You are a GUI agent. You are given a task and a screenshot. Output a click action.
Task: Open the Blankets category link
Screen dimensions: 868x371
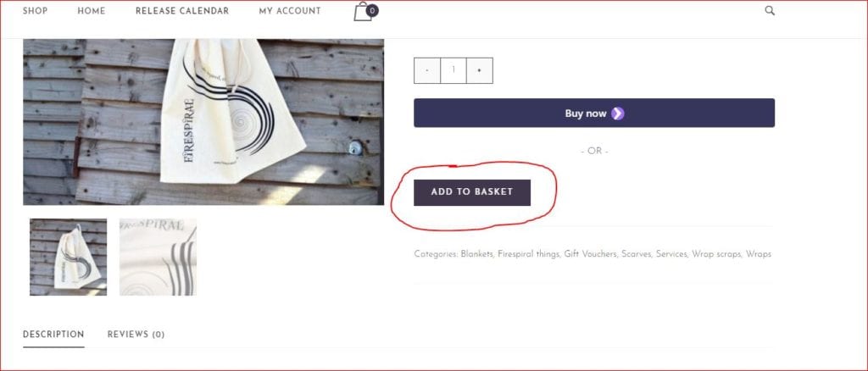(476, 254)
